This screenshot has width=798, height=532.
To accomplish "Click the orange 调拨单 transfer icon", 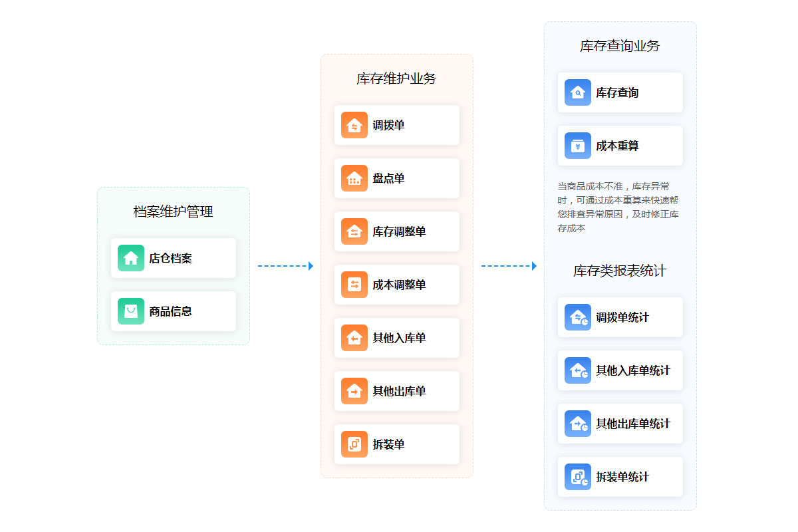I will pos(354,125).
